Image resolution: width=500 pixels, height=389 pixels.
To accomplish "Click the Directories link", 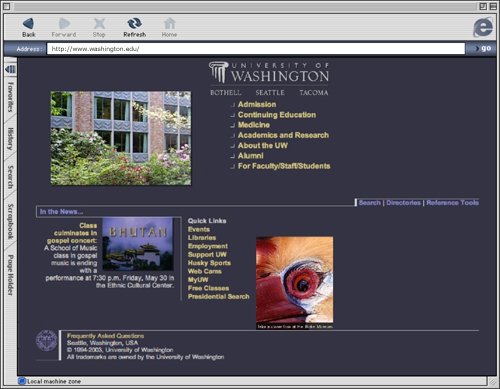I will coord(403,203).
